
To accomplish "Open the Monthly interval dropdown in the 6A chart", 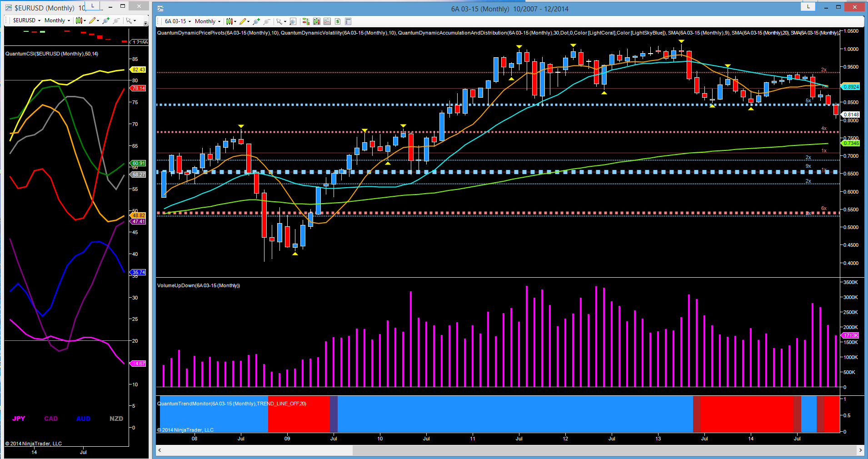I will point(208,21).
